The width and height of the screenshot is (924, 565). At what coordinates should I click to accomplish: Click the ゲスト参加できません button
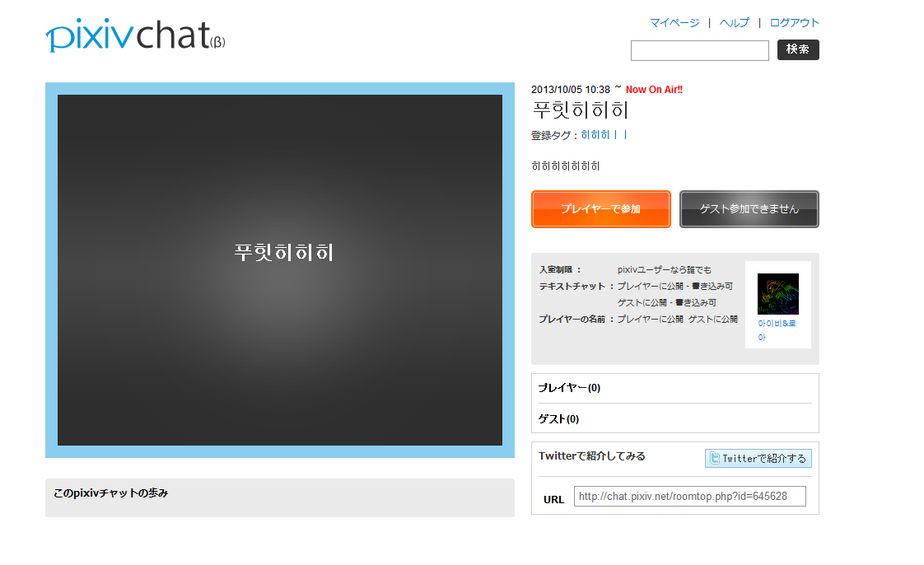click(x=749, y=209)
